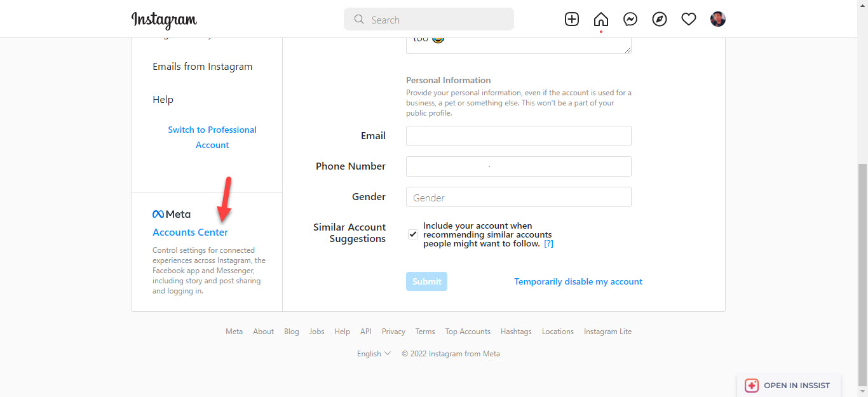868x397 pixels.
Task: Open the Messenger direct messages icon
Action: [x=630, y=19]
